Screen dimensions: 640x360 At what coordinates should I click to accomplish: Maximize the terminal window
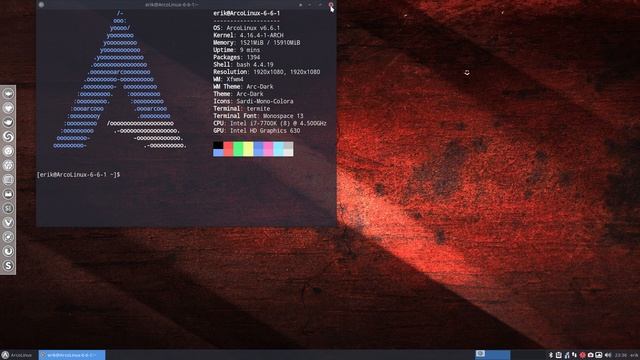[x=320, y=4]
